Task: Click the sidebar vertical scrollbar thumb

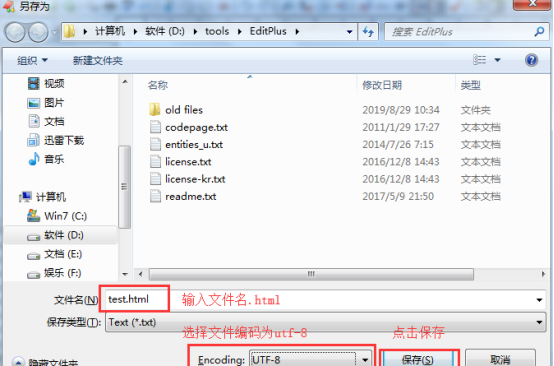Action: (x=124, y=187)
